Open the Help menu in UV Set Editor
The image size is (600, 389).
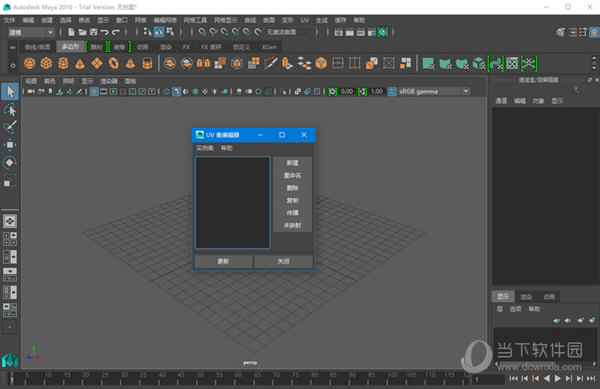point(227,148)
